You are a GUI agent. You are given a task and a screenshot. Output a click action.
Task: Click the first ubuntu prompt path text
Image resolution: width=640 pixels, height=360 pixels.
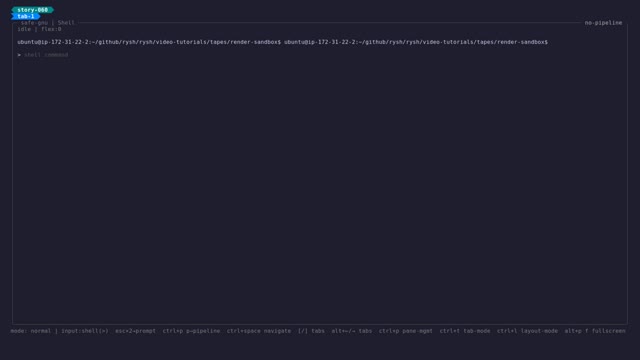point(149,42)
